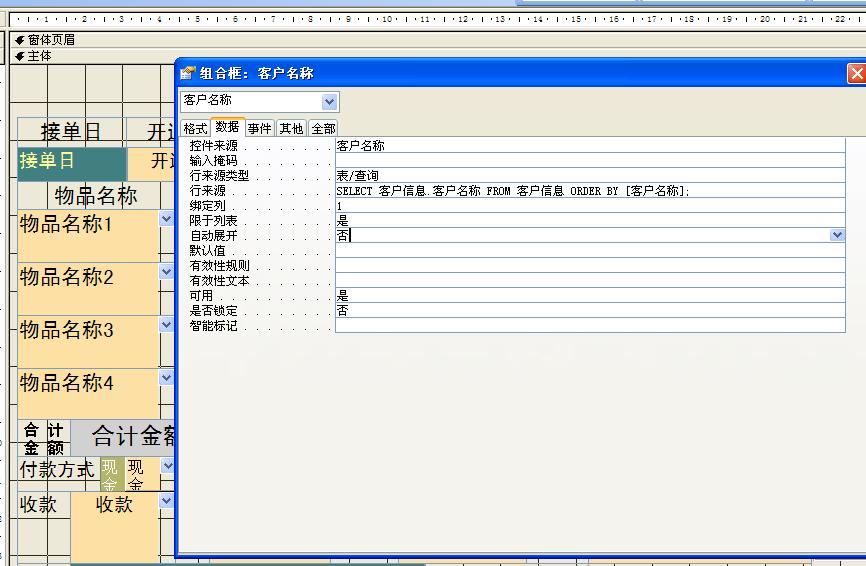Select the 物品名称2 combo box control
The image size is (866, 566).
tap(88, 289)
